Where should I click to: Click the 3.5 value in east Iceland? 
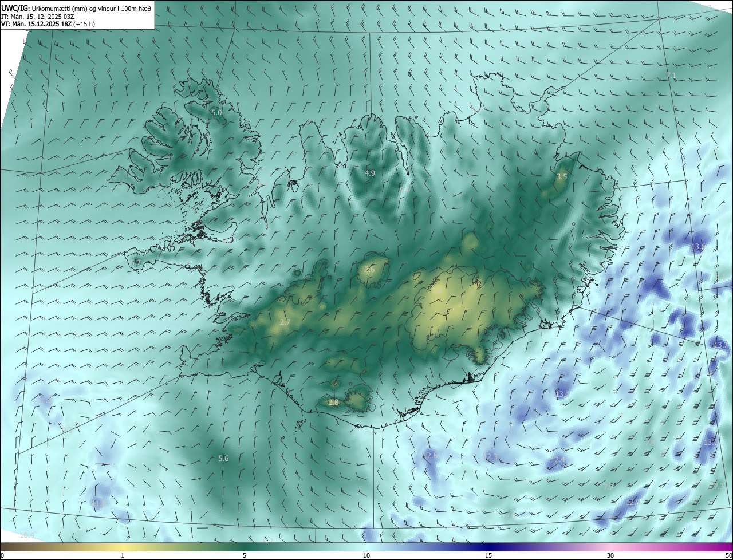(562, 177)
